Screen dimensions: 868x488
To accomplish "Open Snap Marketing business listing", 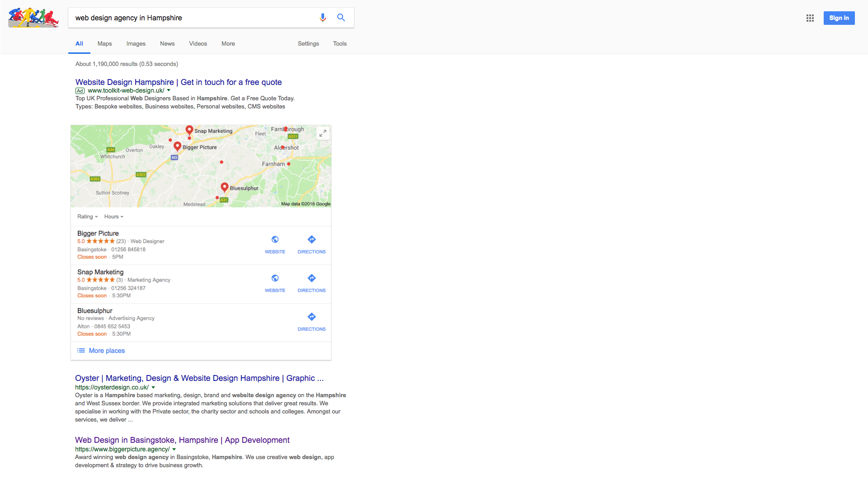I will [100, 272].
